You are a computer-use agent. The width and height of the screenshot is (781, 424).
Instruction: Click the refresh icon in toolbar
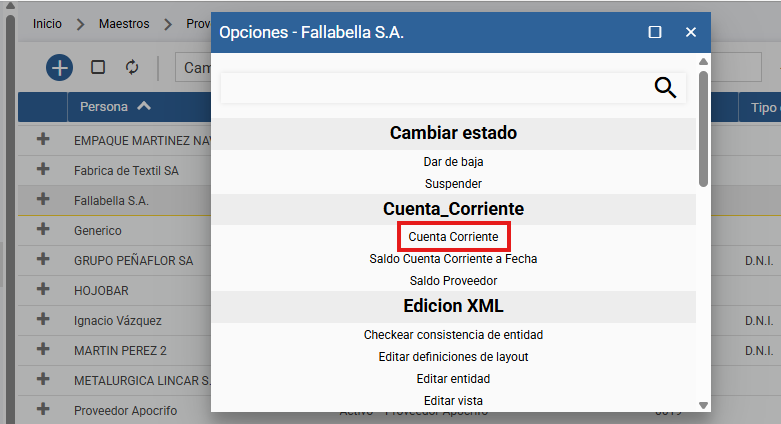click(132, 67)
